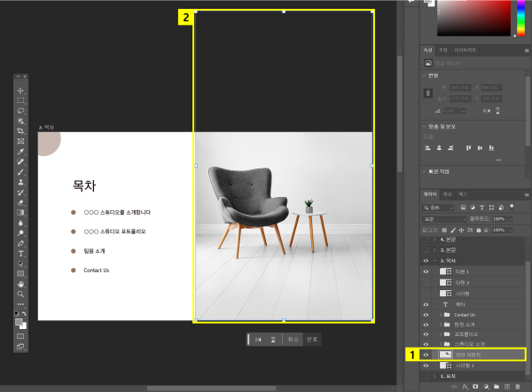Hide the '의자 이미지' layer

[426, 355]
